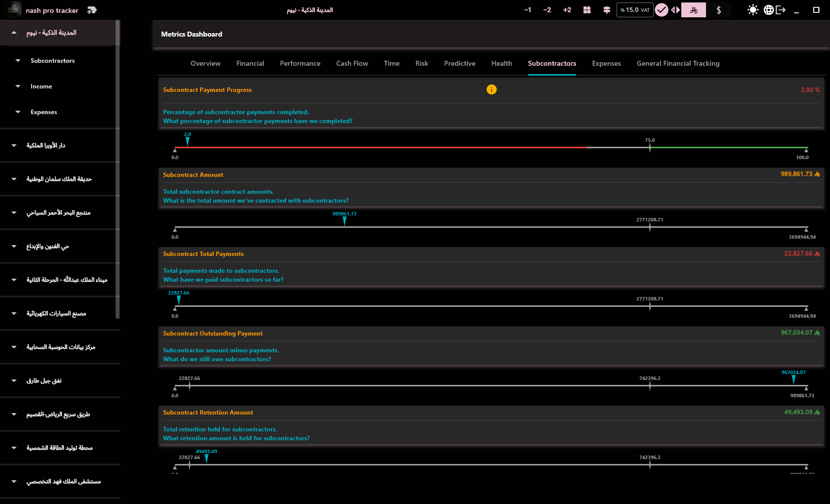
Task: Expand ميناء الملك عبدالله project
Action: click(x=14, y=280)
